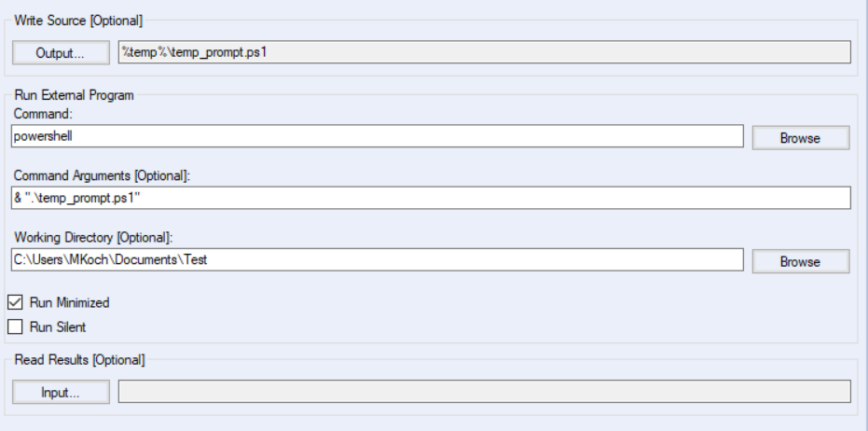Click the Working Directory path field
Screen dimensions: 868x431
click(x=378, y=260)
